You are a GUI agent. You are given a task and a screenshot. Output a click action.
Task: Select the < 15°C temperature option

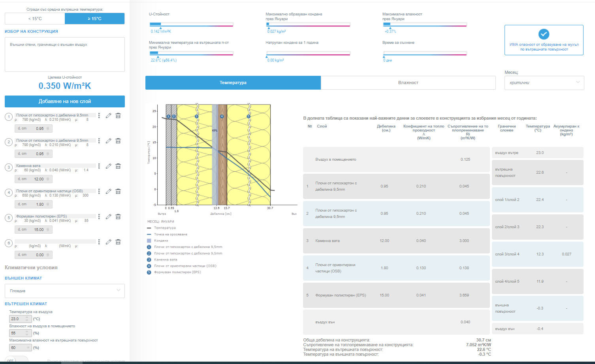click(35, 19)
